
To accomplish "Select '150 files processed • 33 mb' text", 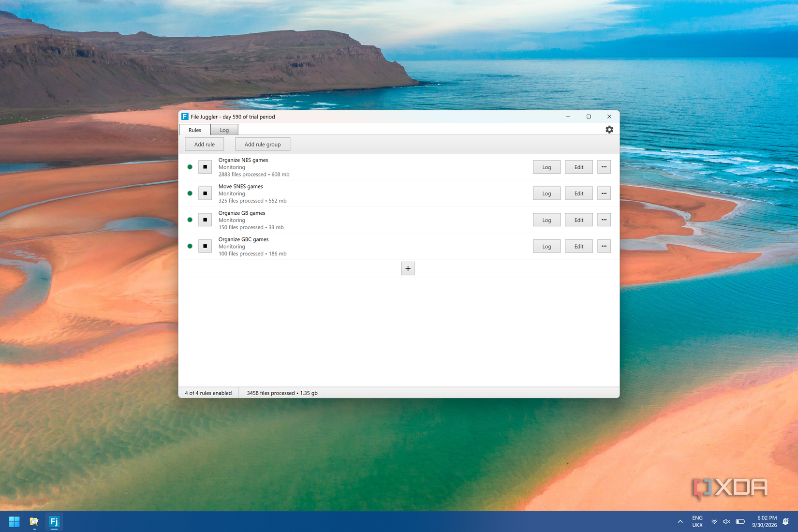I will tap(251, 227).
